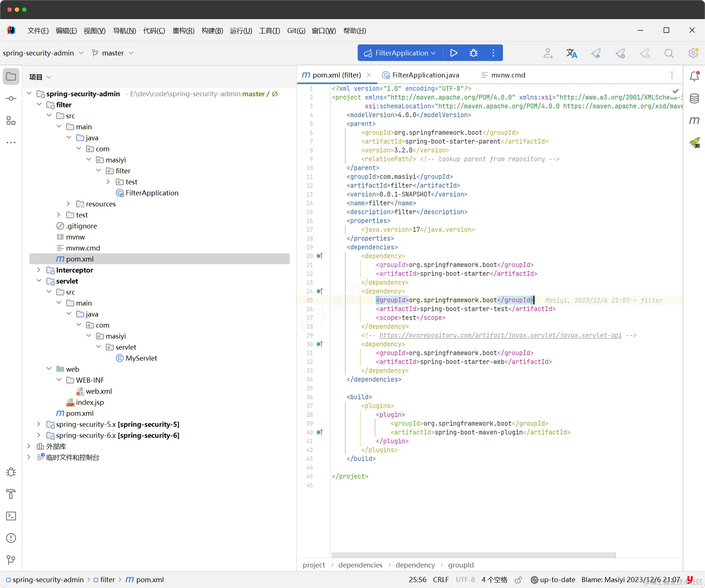The image size is (705, 588).
Task: Open the 项目 view selector dropdown
Action: 40,77
